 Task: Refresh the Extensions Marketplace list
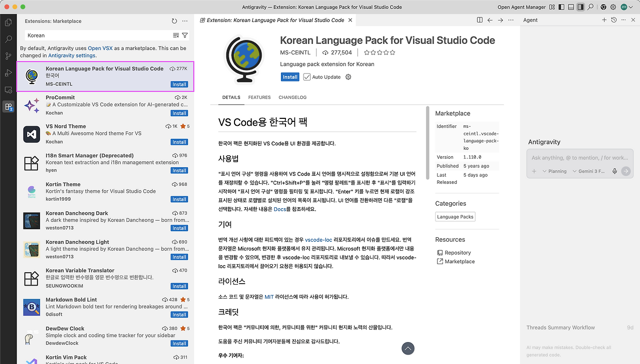click(x=174, y=21)
